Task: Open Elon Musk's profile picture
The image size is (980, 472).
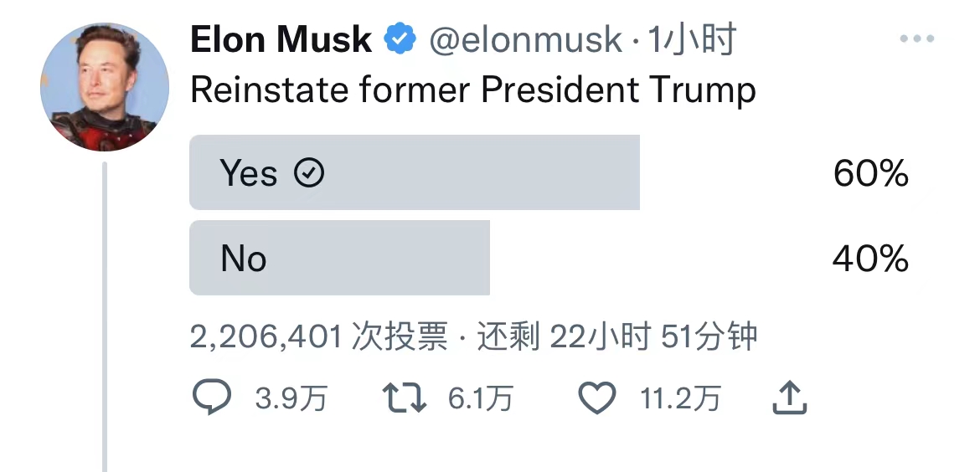Action: click(x=104, y=87)
